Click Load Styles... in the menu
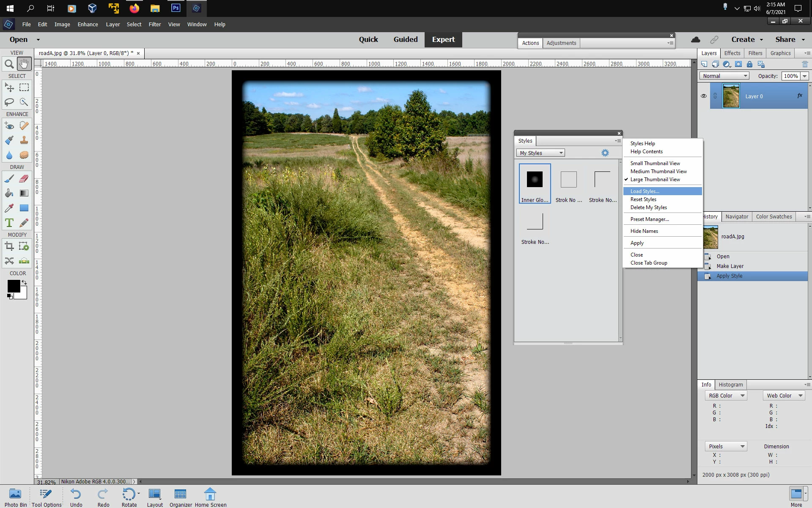 click(645, 191)
